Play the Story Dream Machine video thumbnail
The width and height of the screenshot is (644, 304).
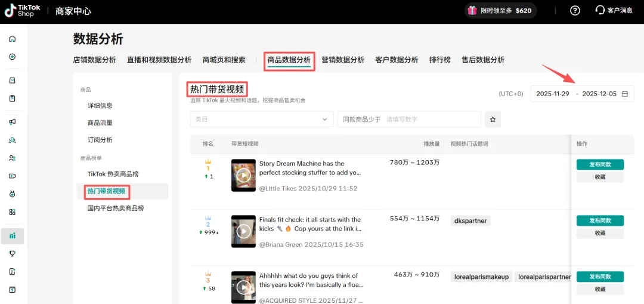[x=243, y=175]
